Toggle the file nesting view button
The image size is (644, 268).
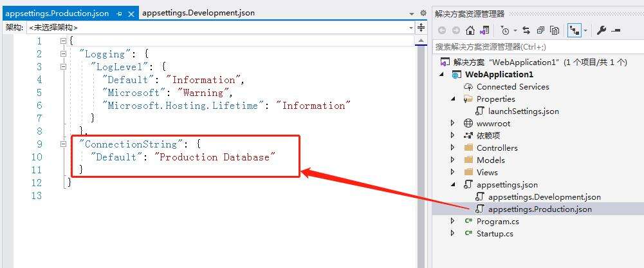pos(575,30)
